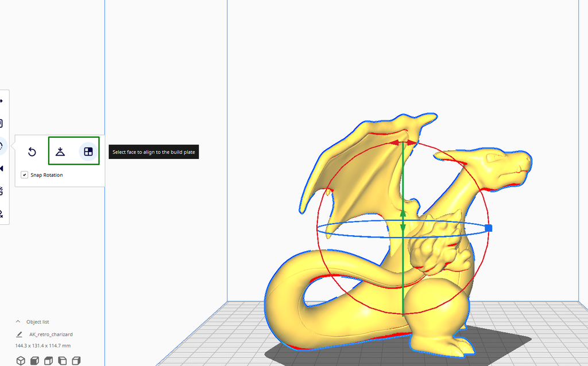Click the Lay flat icon
The height and width of the screenshot is (366, 588).
point(59,151)
